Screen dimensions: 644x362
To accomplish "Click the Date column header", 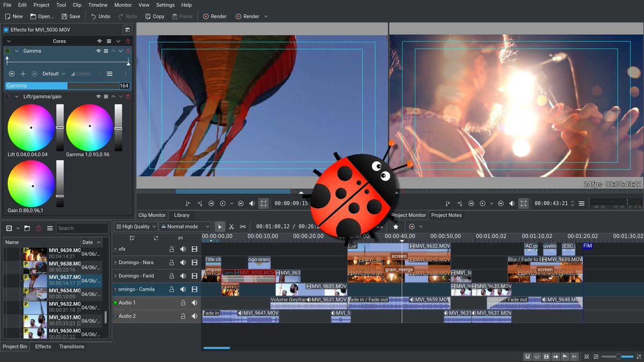I will (x=91, y=242).
